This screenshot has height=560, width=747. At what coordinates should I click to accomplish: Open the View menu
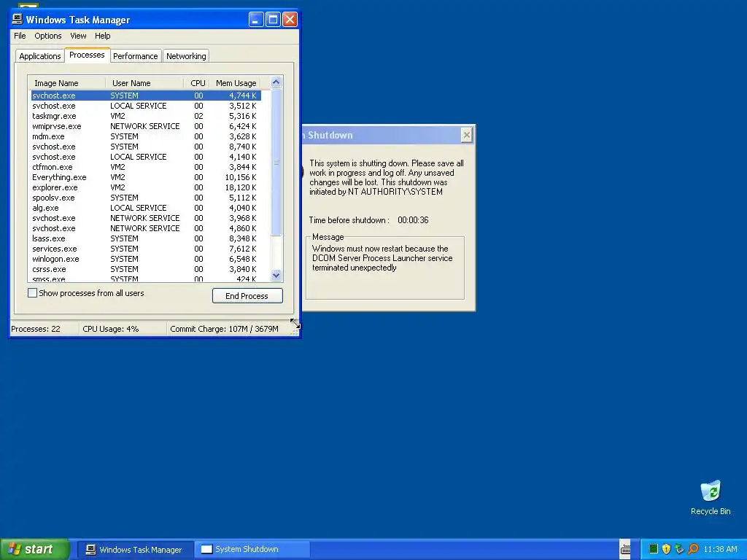click(x=78, y=36)
